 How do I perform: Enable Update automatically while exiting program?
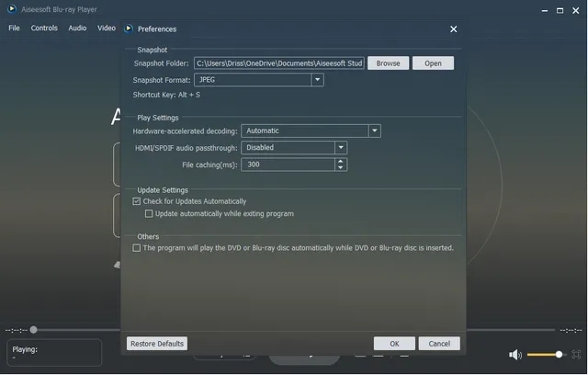click(149, 214)
